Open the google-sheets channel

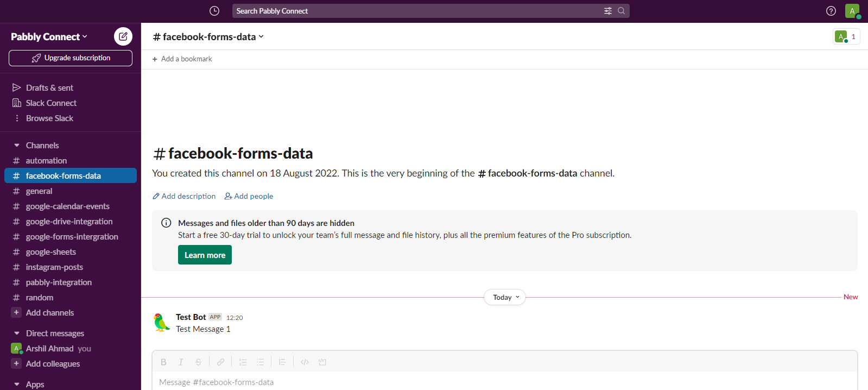click(x=71, y=251)
